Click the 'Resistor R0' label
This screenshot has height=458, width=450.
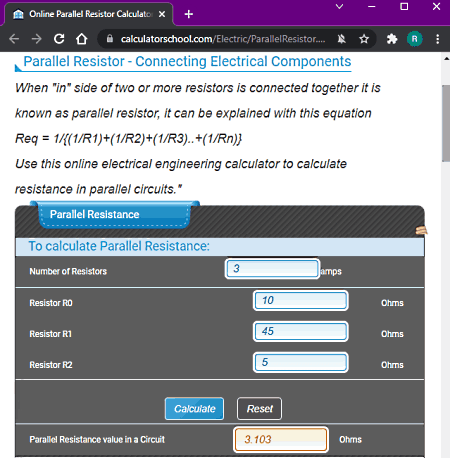pos(51,303)
